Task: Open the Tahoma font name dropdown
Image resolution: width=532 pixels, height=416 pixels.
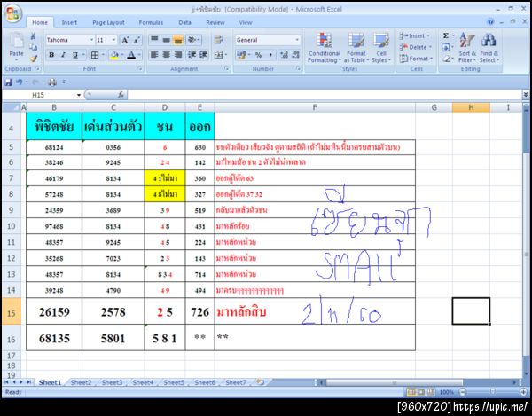Action: pos(91,40)
